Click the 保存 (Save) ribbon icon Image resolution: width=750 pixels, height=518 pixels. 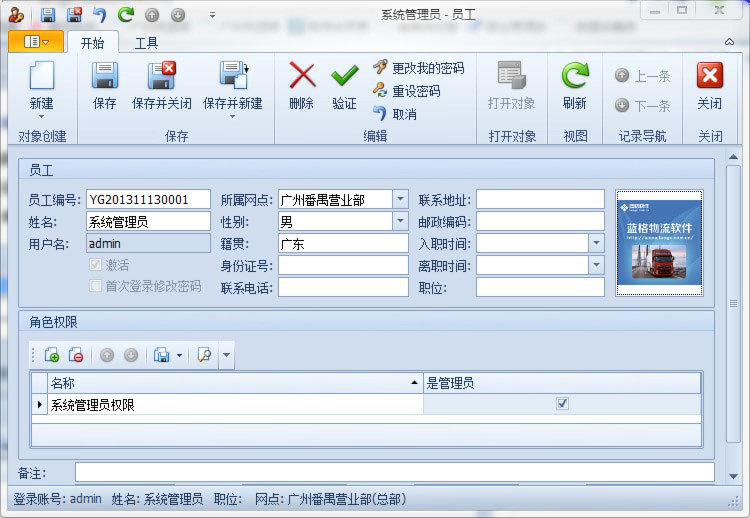[104, 78]
